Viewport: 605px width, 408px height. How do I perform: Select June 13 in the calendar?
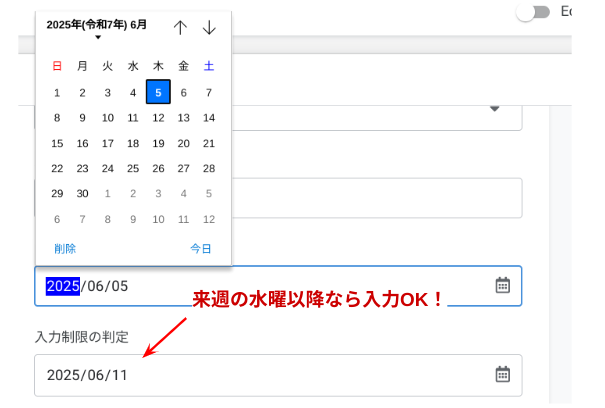(184, 118)
